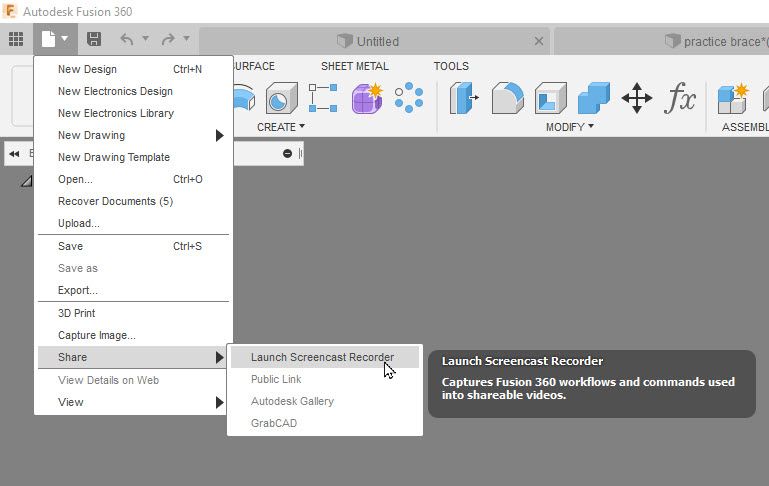Choose Open... from the menu
The width and height of the screenshot is (769, 486).
133,179
